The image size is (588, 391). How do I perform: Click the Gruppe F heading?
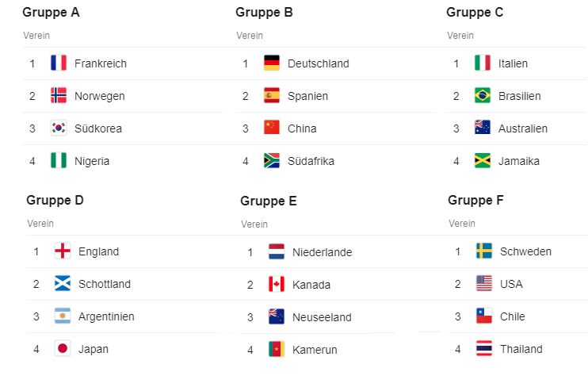[475, 201]
